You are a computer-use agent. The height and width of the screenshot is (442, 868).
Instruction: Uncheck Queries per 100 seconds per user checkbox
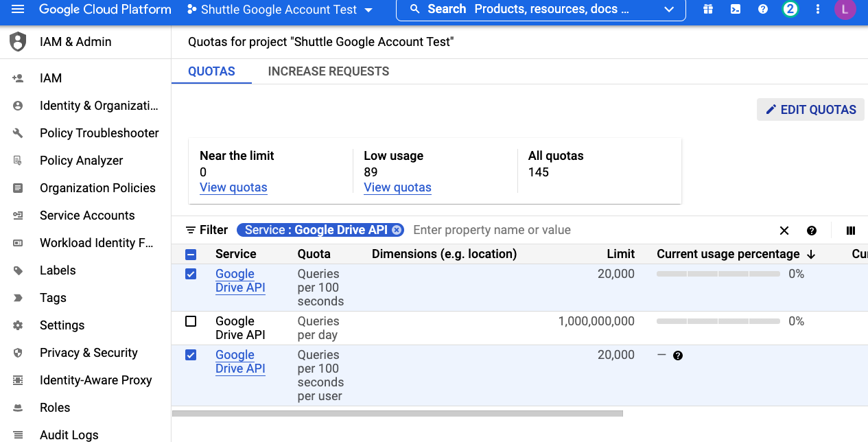[x=191, y=355]
